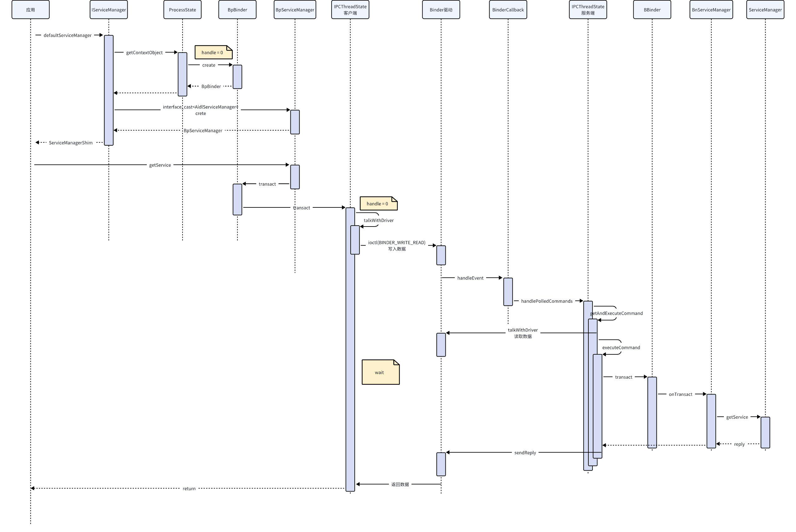Select the handle = 0 note near ProcessState
Screen dimensions: 796x532
click(213, 52)
